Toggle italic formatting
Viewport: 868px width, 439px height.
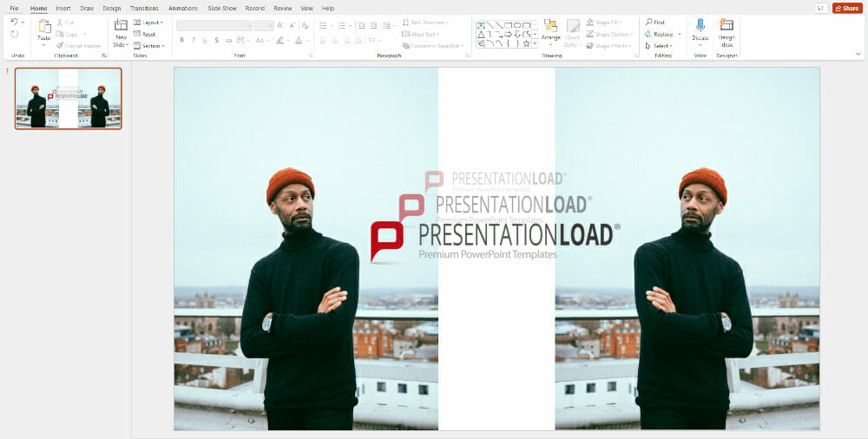tap(194, 41)
